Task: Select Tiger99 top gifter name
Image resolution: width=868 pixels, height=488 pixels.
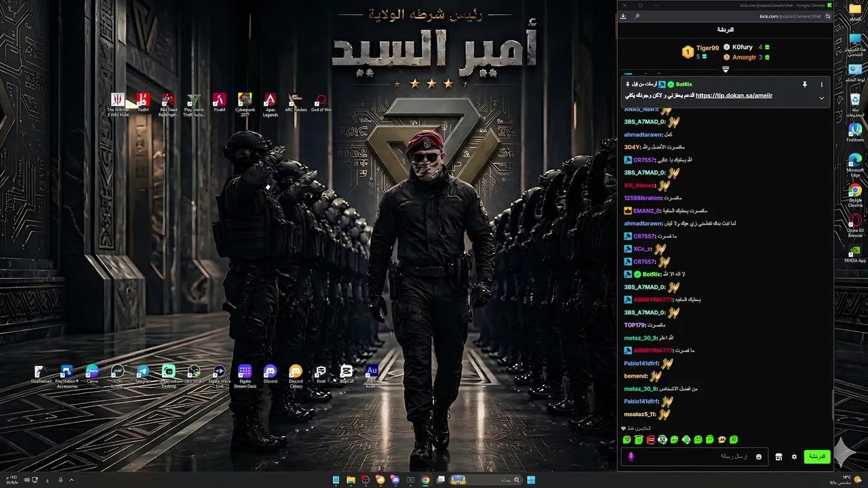Action: (x=707, y=48)
